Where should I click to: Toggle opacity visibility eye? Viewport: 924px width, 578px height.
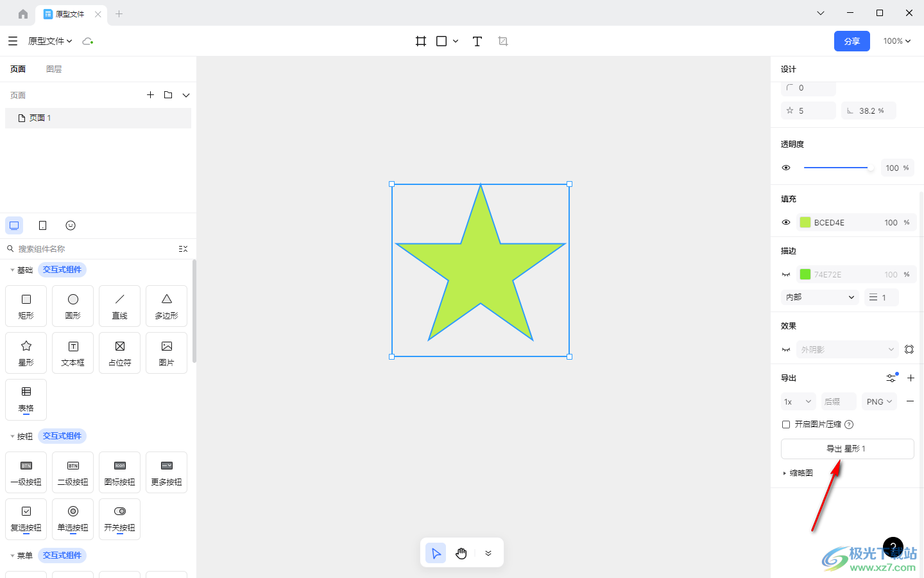click(786, 168)
